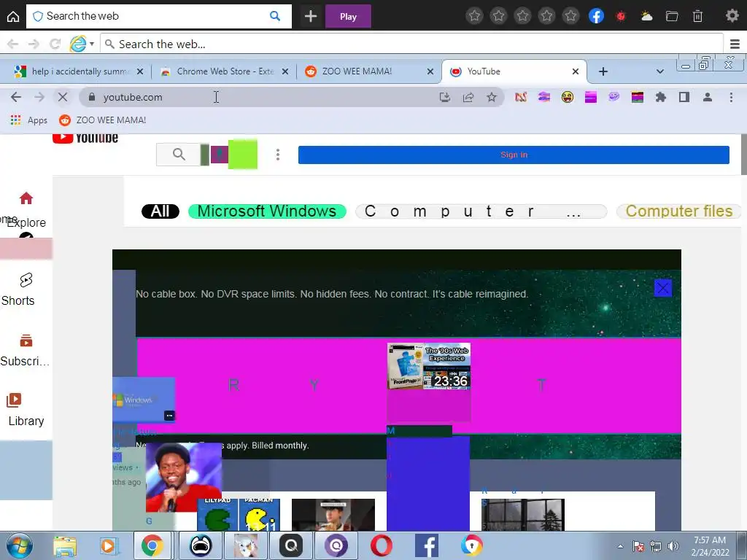Click the home icon in the top bar
The width and height of the screenshot is (747, 560).
coord(13,17)
